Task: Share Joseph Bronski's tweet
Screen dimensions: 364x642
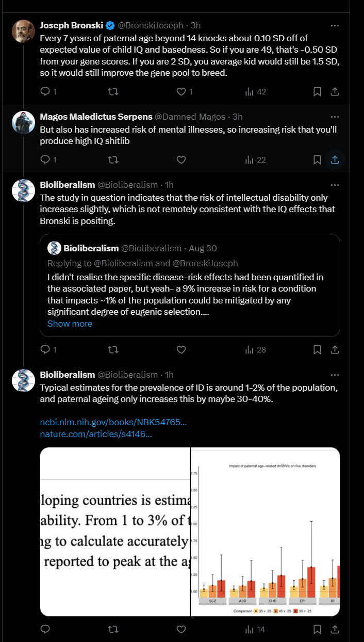Action: 334,91
